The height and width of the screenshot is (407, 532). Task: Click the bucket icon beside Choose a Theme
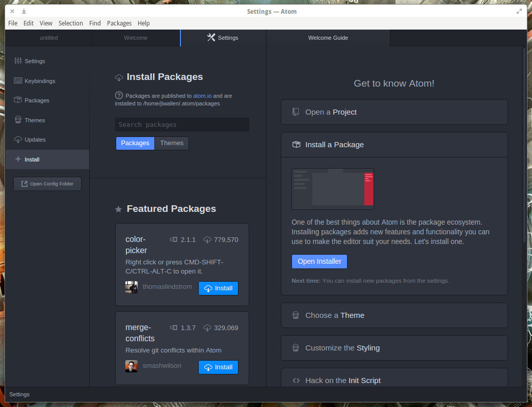click(296, 315)
